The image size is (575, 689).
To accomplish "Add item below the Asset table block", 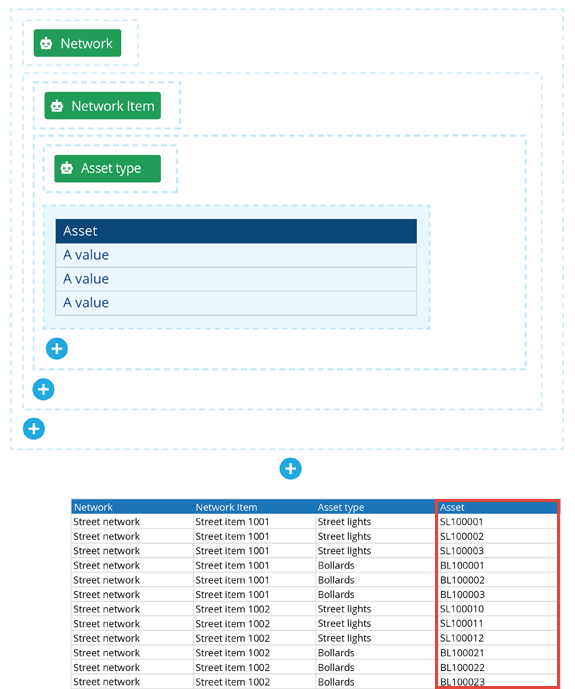I will coord(57,349).
